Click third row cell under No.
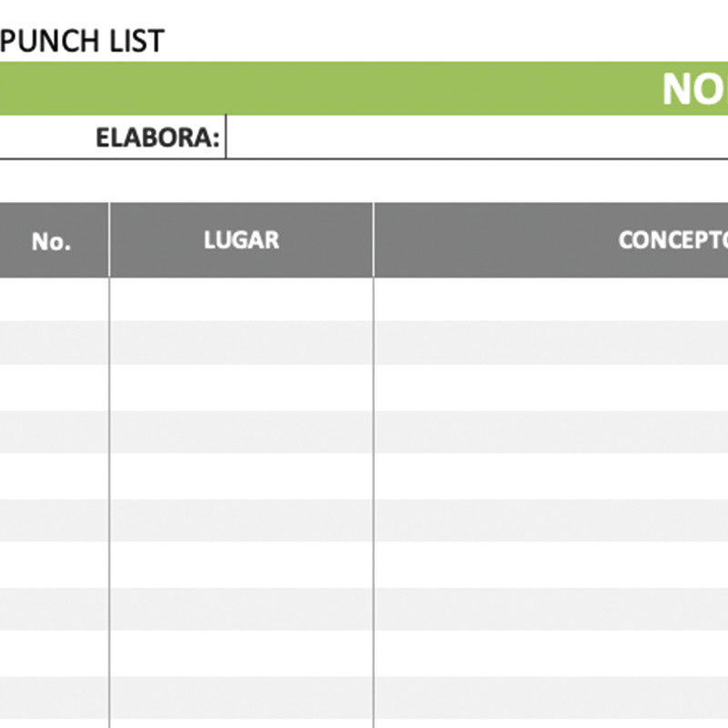 [54, 388]
